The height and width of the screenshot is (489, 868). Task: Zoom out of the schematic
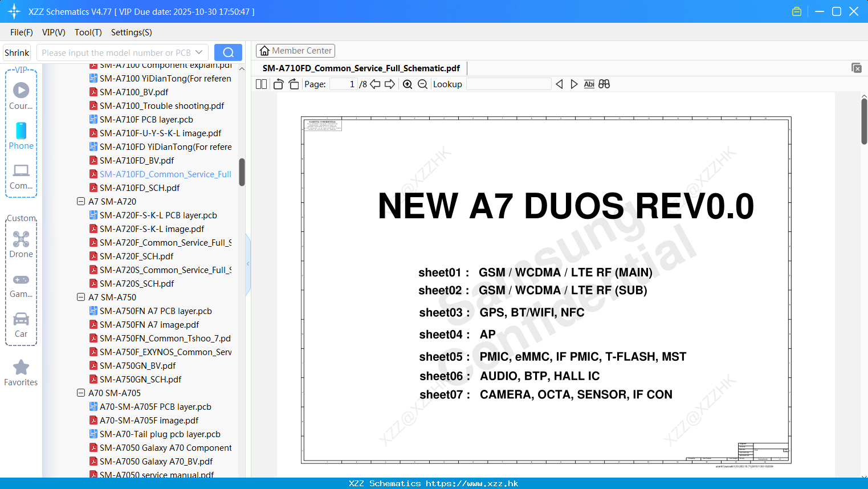point(422,84)
